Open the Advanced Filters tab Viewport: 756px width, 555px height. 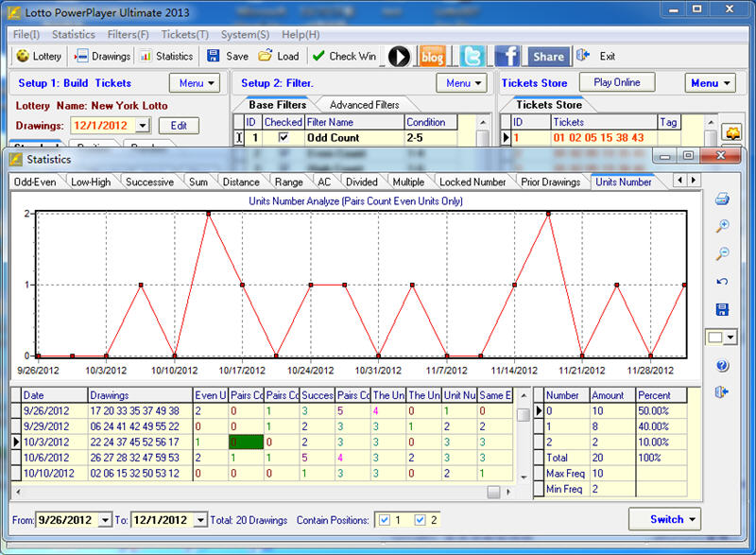pyautogui.click(x=364, y=105)
